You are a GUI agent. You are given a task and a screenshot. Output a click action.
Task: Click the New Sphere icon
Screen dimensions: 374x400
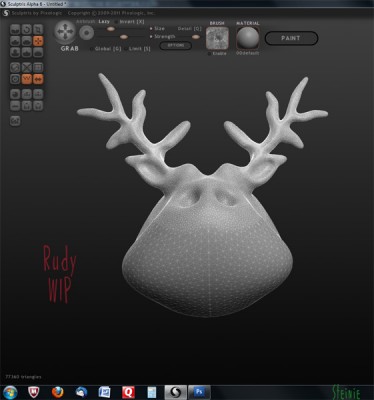15,94
